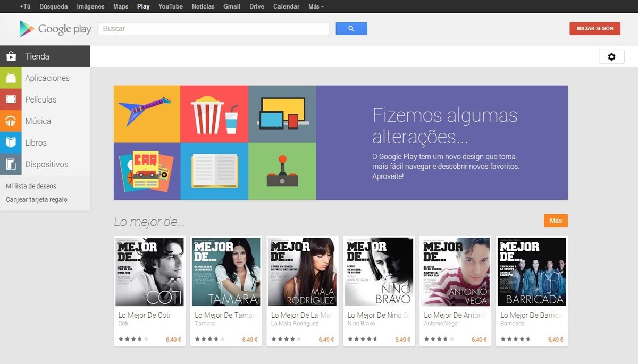Open the Lo Mejor De Coti album cover

point(149,272)
